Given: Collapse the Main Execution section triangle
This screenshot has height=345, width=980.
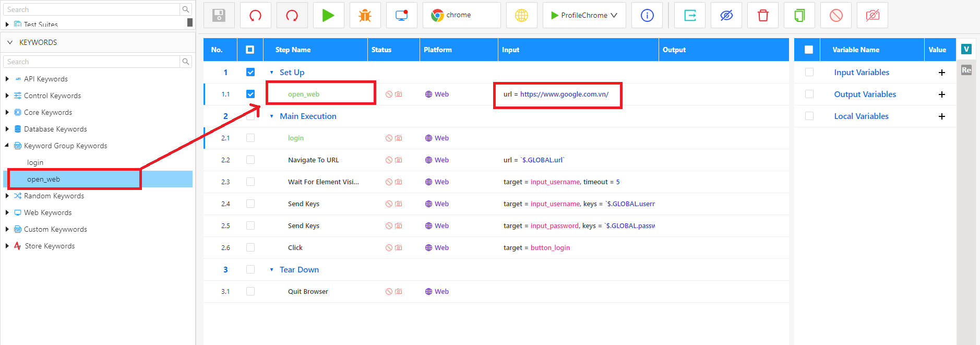Looking at the screenshot, I should (271, 116).
